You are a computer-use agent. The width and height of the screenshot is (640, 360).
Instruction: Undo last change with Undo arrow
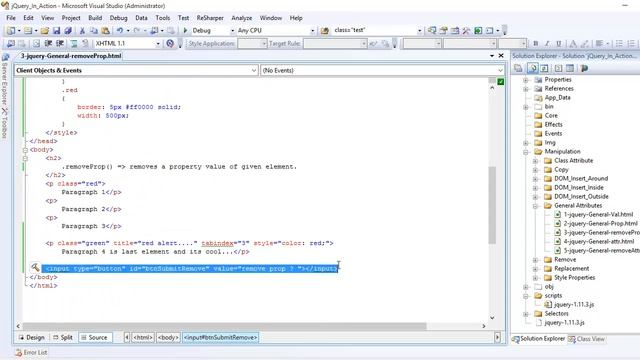pos(120,31)
